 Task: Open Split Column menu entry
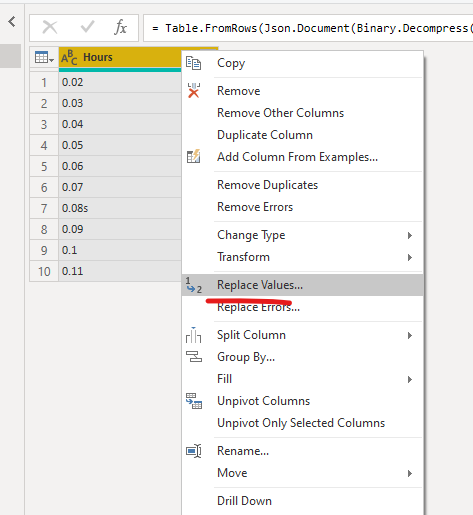tap(303, 335)
